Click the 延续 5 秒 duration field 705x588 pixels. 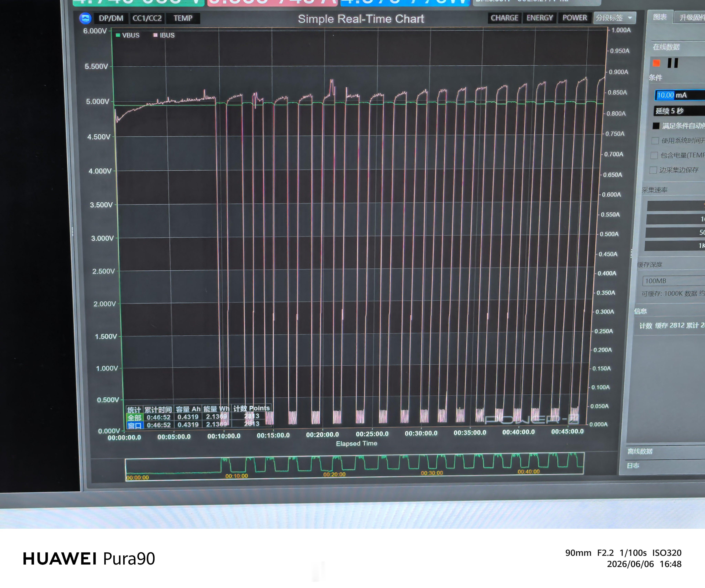pos(679,111)
